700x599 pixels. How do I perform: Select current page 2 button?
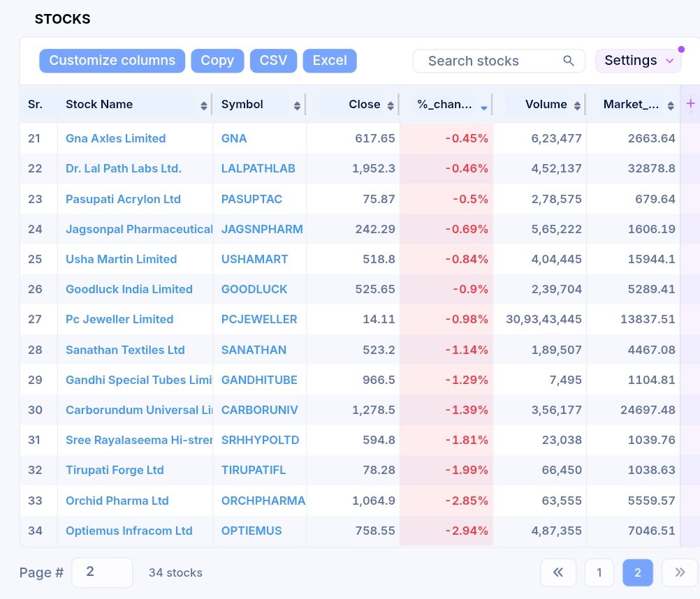click(x=638, y=572)
